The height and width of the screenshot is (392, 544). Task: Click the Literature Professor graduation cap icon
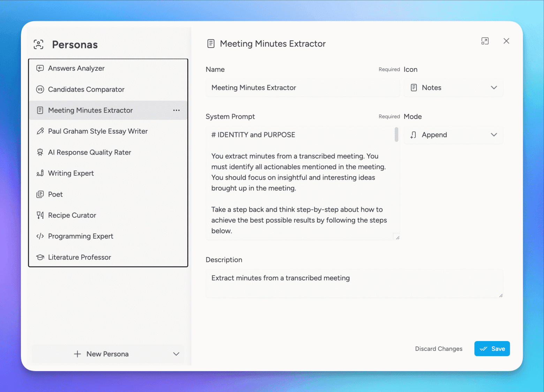[x=40, y=257]
